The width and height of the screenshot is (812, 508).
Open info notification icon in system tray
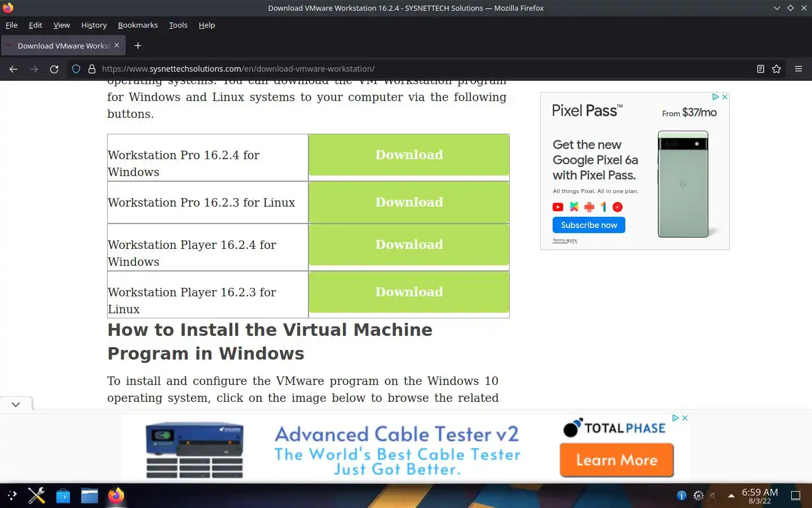pyautogui.click(x=682, y=496)
